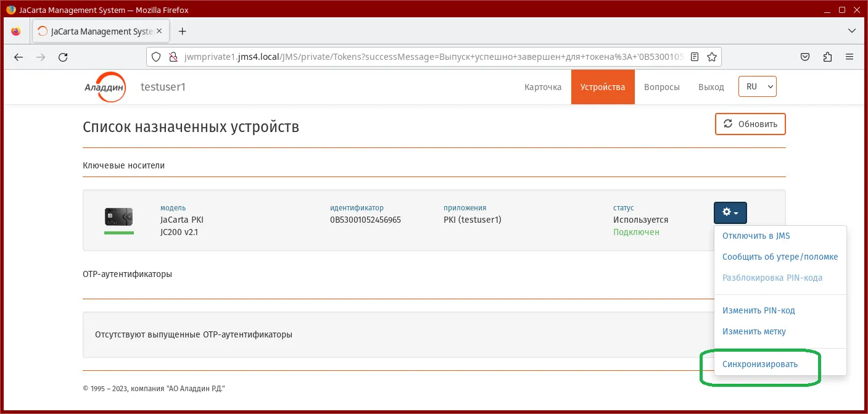The image size is (868, 414).
Task: Click the Aladdin logo in the header
Action: pos(105,88)
